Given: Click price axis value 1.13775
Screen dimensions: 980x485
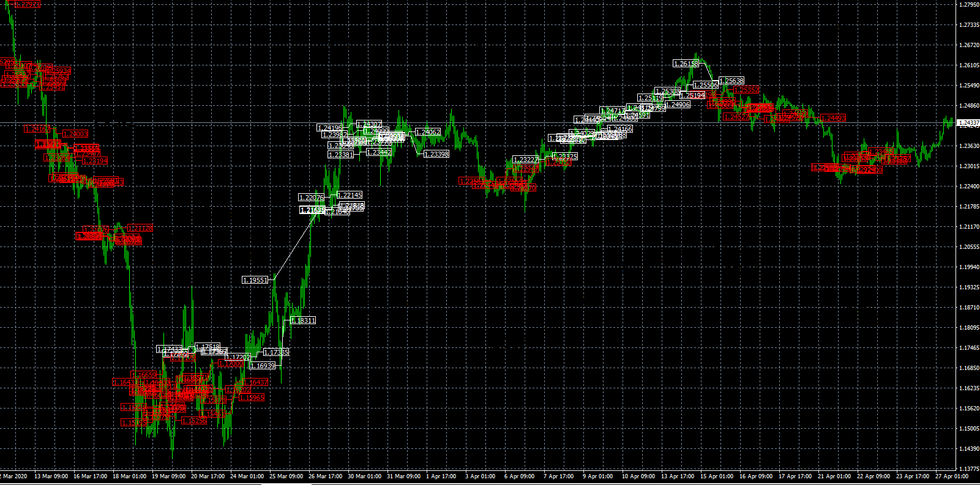Looking at the screenshot, I should click(x=969, y=469).
